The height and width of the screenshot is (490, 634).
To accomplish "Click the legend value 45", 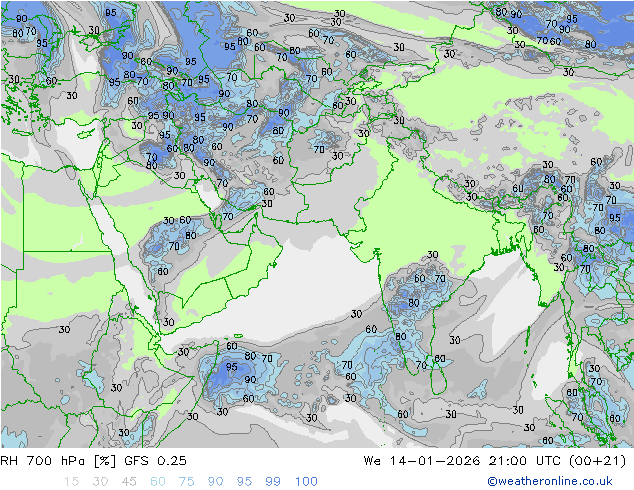I will click(x=129, y=481).
